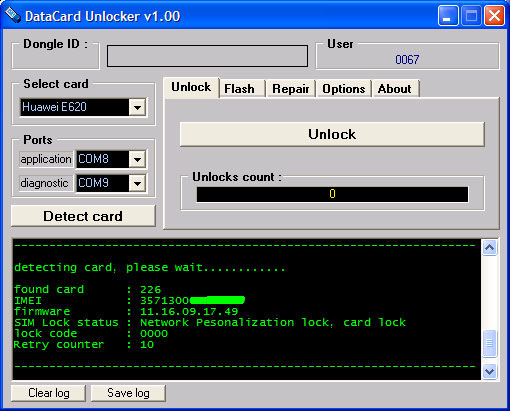Click the log scrollbar down arrow
This screenshot has height=411, width=510.
(x=489, y=371)
